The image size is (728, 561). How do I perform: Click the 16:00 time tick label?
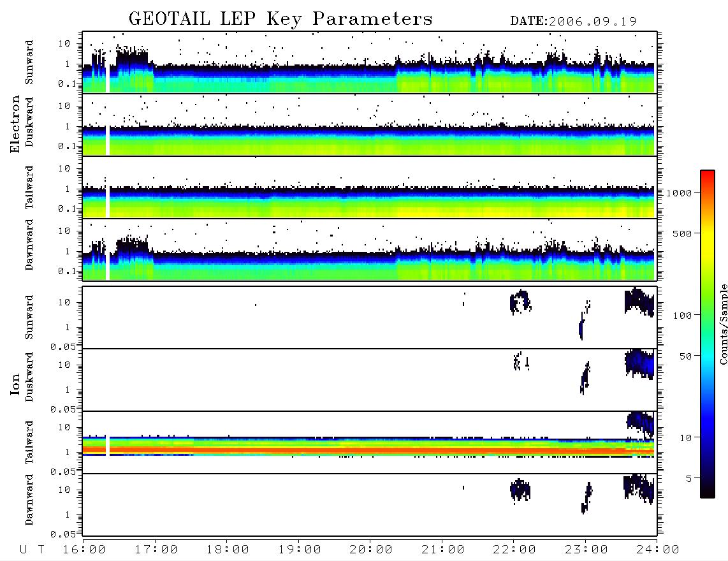(x=85, y=550)
